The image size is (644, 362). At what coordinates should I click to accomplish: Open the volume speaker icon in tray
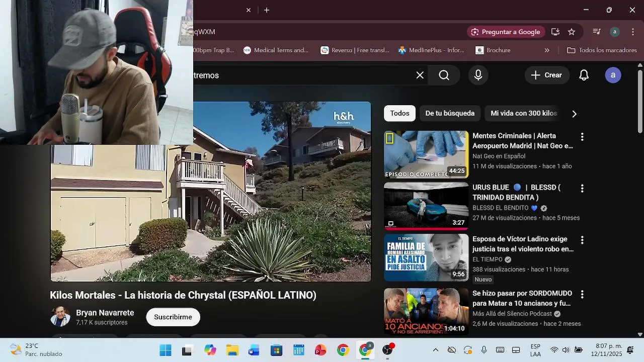coord(566,350)
